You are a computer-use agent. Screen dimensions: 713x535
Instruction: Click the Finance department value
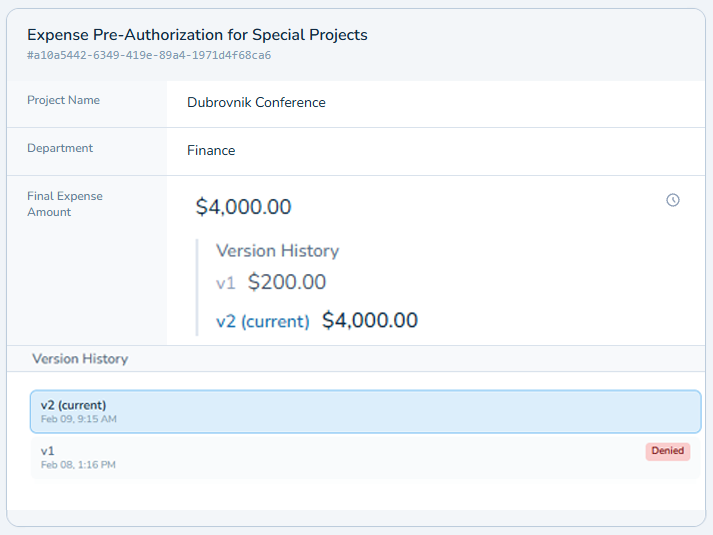click(x=211, y=150)
